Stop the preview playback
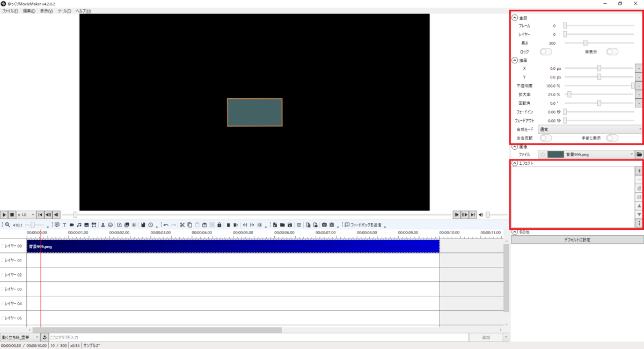Image resolution: width=644 pixels, height=349 pixels. coord(12,214)
